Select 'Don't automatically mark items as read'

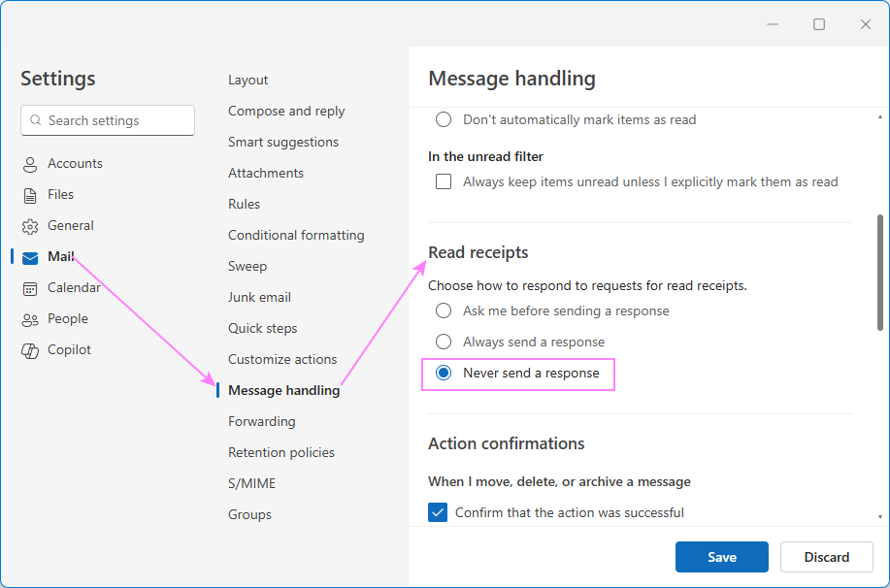[444, 119]
